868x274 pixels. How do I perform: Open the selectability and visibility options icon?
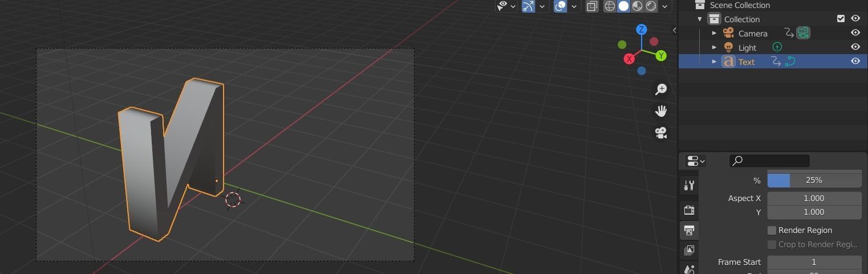coord(502,6)
